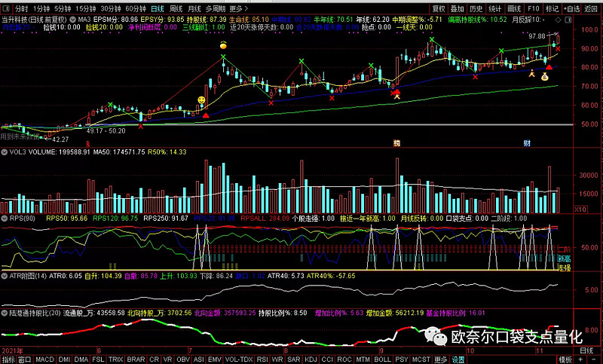603x364 pixels.
Task: Switch to the 月线 monthly chart tab
Action: (194, 8)
